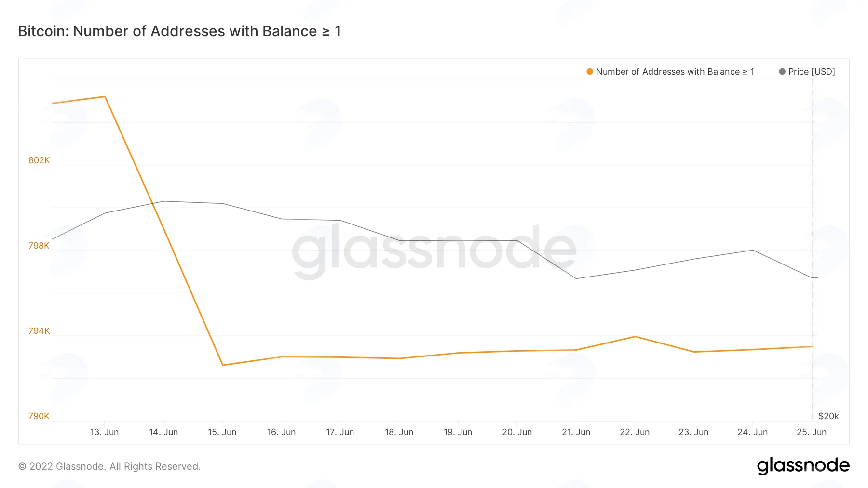Click the 802K y-axis label
868x488 pixels.
(39, 160)
